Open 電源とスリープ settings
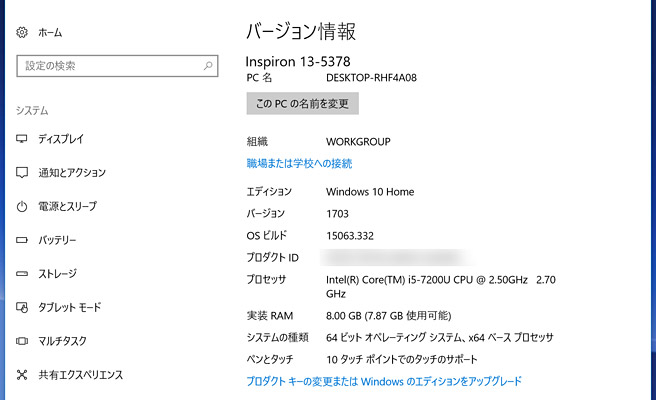The height and width of the screenshot is (400, 656). point(67,206)
